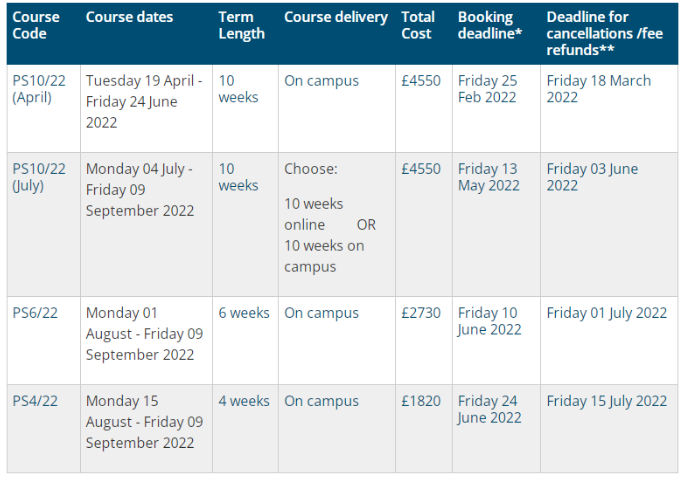Screen dimensions: 686x481
Task: Click the Term Length column header
Action: coord(242,25)
